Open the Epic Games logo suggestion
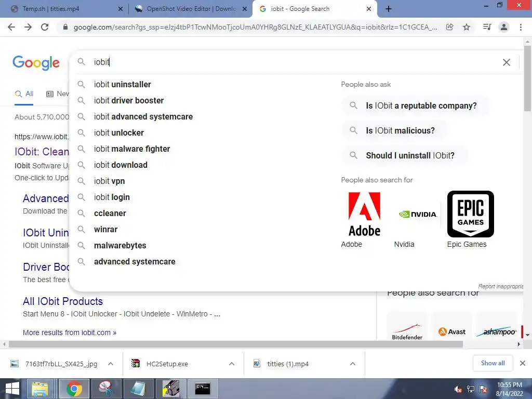The image size is (532, 399). click(471, 214)
